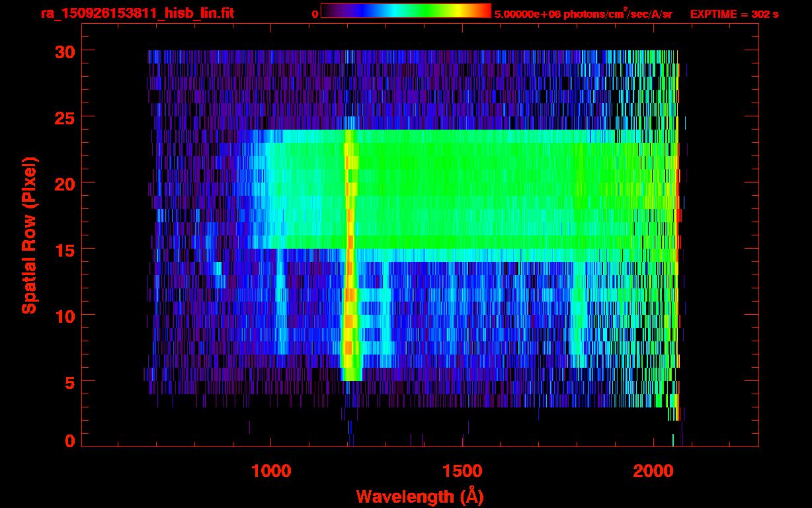Click the 5.00000e+06 photons intensity label
Screen dimensions: 812x508
click(583, 13)
